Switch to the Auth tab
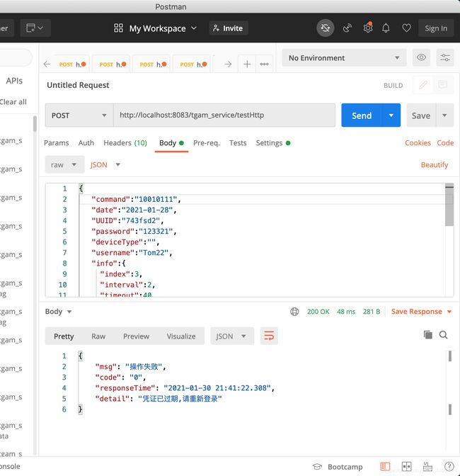This screenshot has height=476, width=460. pos(86,142)
